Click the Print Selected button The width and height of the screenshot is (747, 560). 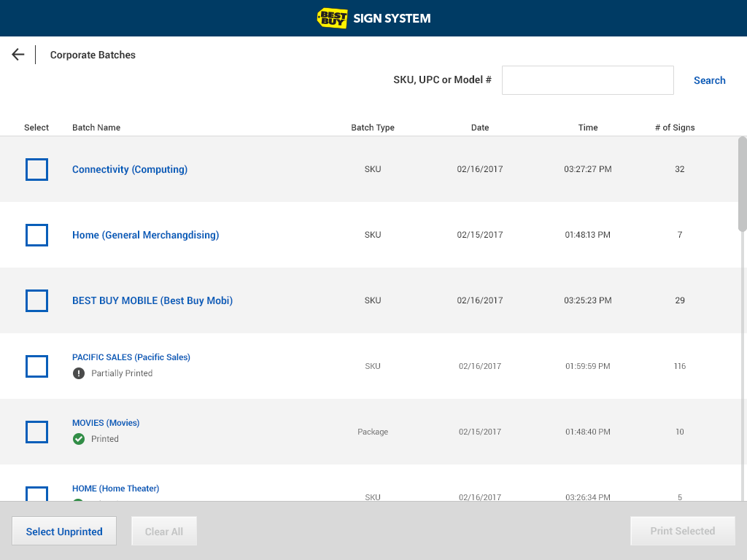click(x=683, y=531)
